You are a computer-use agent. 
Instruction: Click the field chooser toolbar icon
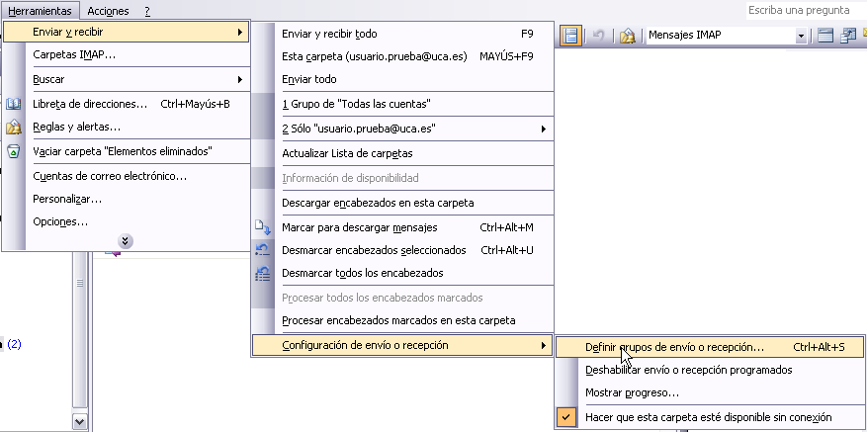click(848, 36)
